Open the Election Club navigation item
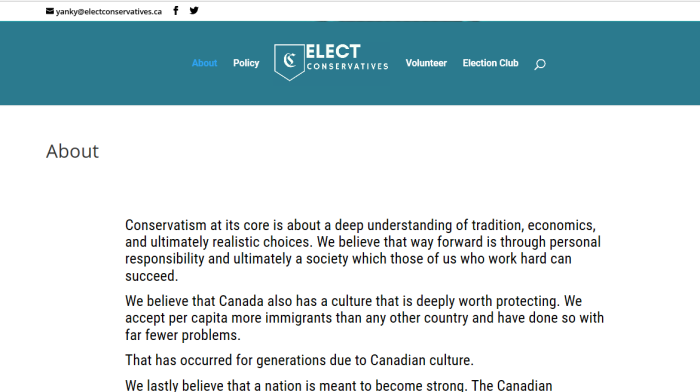This screenshot has width=700, height=392. (x=490, y=63)
